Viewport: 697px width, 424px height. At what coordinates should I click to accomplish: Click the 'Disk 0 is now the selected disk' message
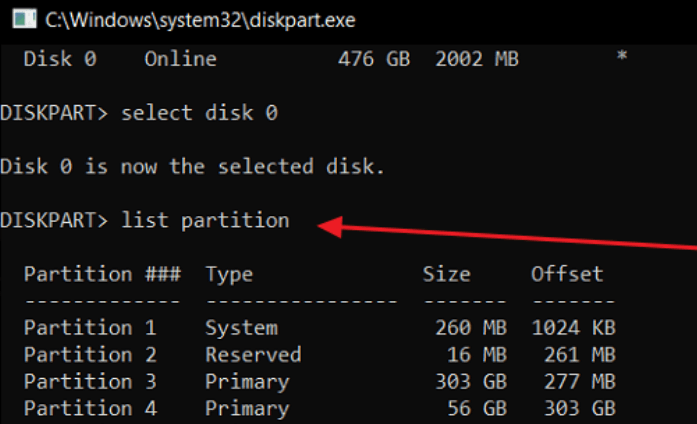pyautogui.click(x=192, y=167)
